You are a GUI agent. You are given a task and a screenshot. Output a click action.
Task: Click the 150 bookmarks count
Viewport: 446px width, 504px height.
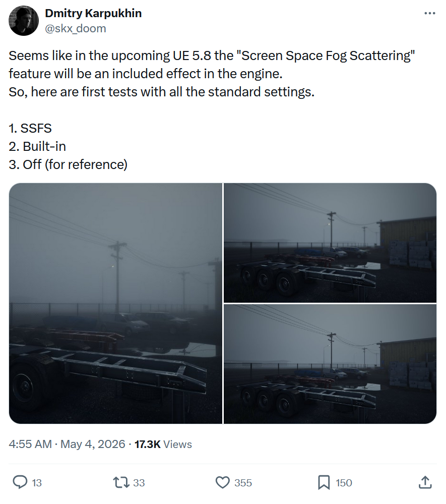point(344,483)
